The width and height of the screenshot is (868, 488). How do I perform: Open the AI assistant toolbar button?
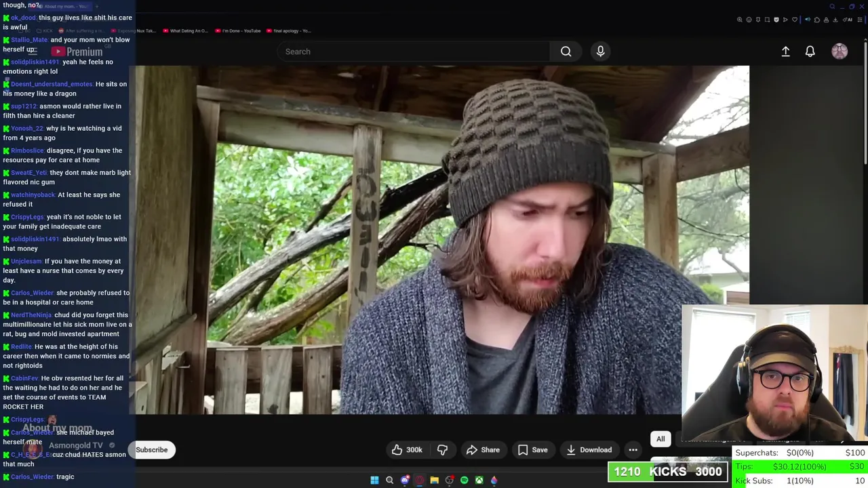848,20
